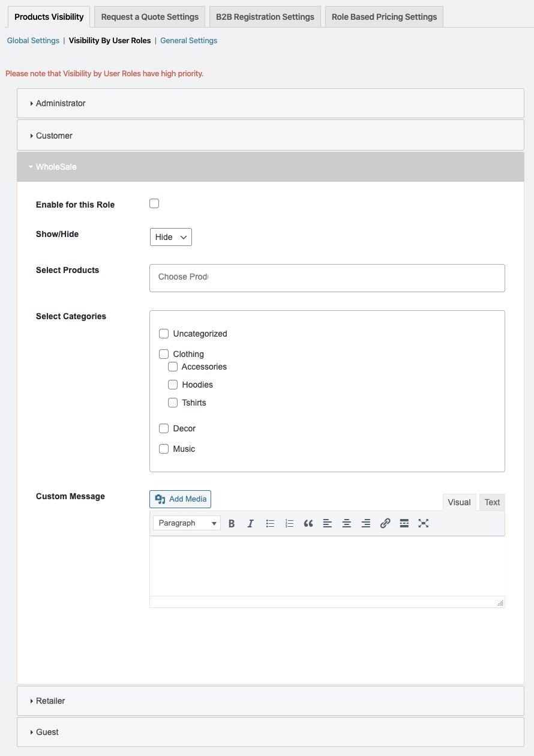This screenshot has height=756, width=534.
Task: Click inside the Custom Message text area
Action: coord(327,566)
